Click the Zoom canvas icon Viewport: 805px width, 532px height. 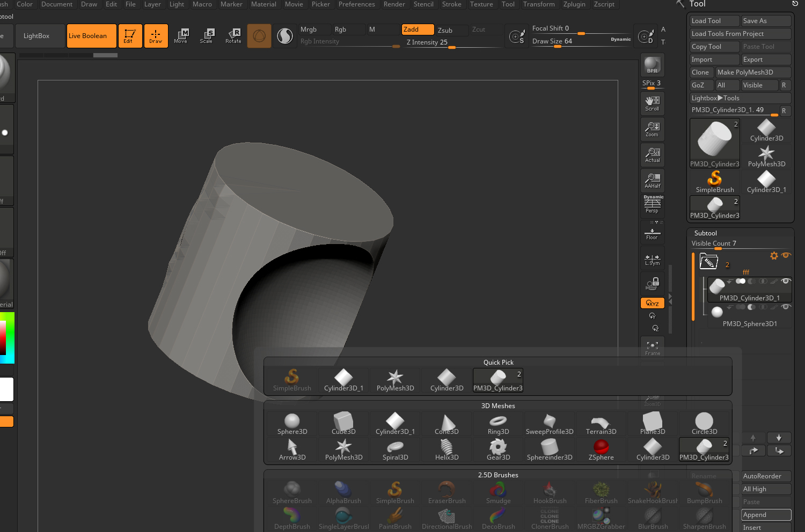click(652, 129)
